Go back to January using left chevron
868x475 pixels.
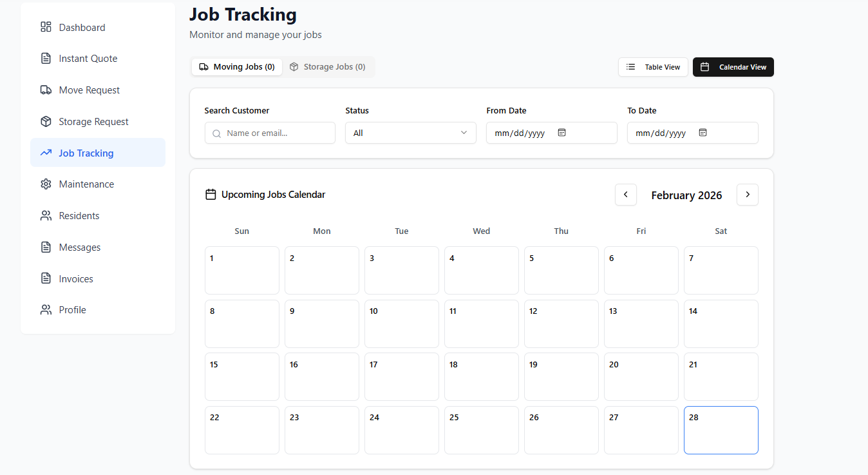click(x=625, y=194)
